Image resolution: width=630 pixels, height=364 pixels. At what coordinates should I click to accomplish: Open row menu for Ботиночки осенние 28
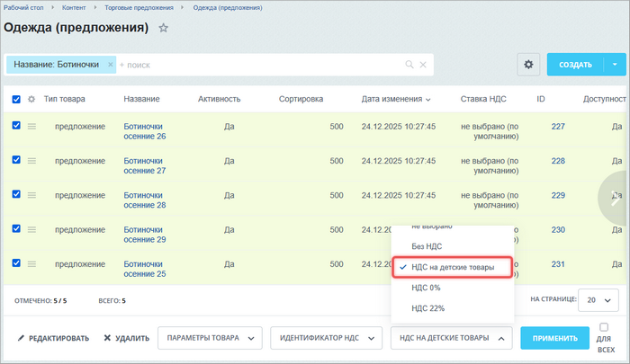click(31, 195)
